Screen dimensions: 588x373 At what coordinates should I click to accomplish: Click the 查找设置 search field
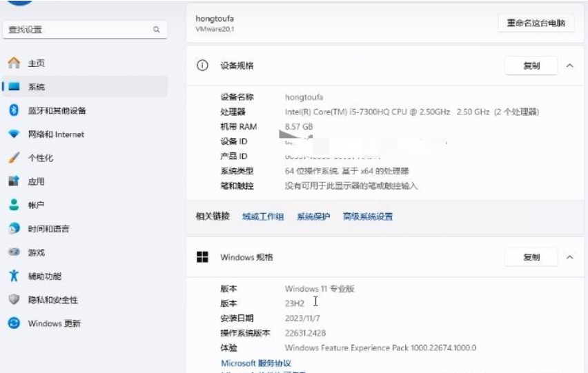[85, 29]
